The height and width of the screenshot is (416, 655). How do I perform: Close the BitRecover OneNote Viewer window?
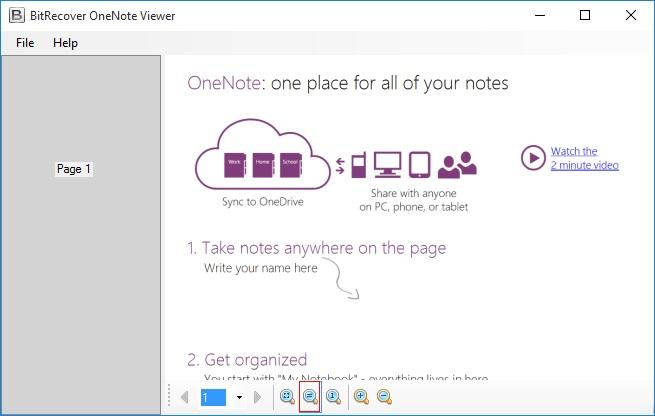631,15
